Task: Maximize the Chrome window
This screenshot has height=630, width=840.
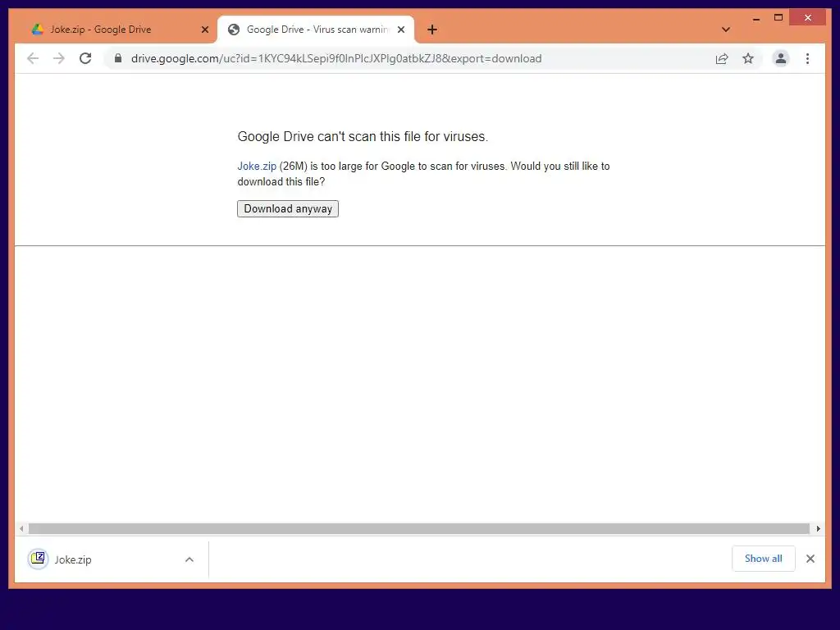Action: [778, 18]
